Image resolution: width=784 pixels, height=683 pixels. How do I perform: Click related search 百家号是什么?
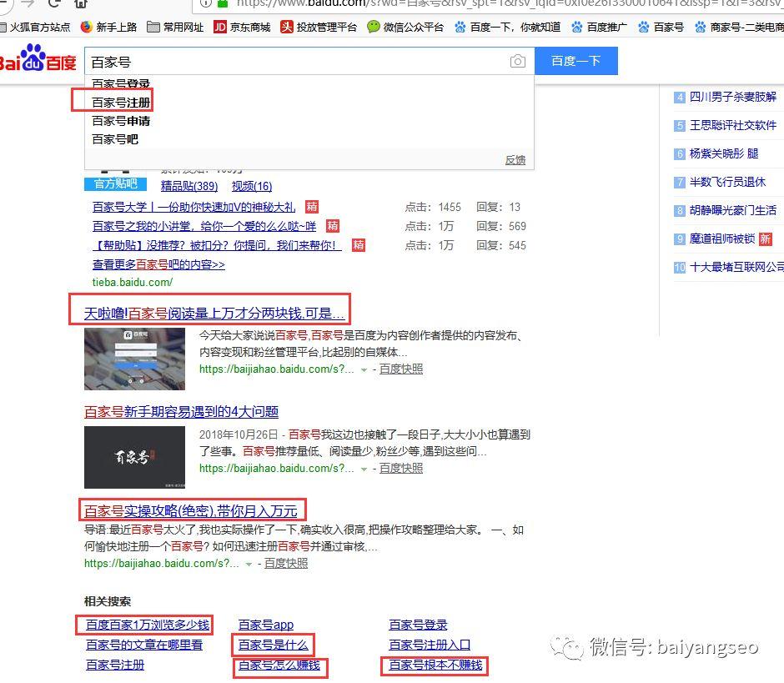tap(273, 645)
